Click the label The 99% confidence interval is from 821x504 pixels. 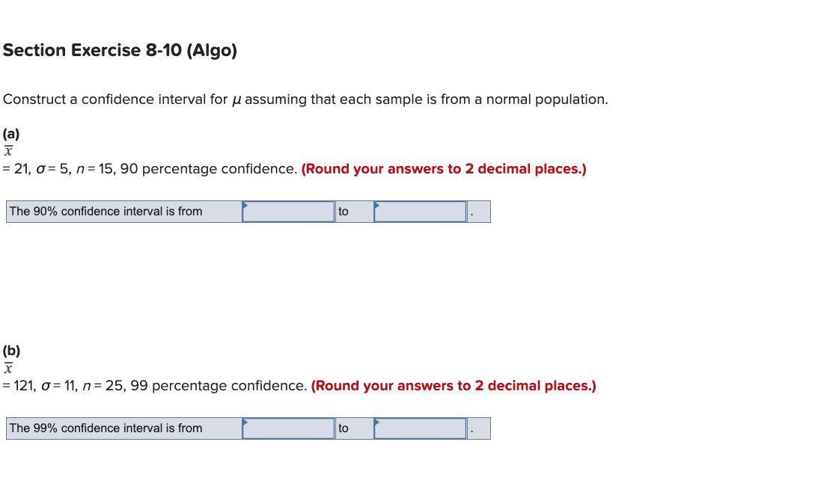click(x=104, y=428)
